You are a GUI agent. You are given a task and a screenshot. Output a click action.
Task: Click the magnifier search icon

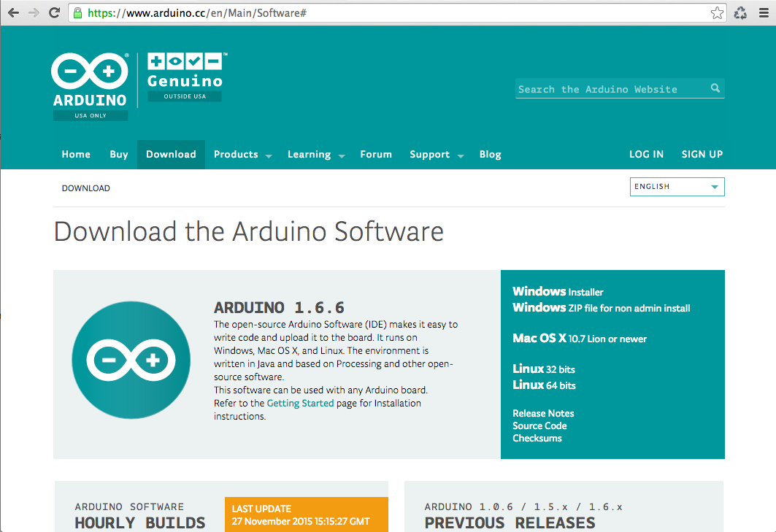(715, 88)
